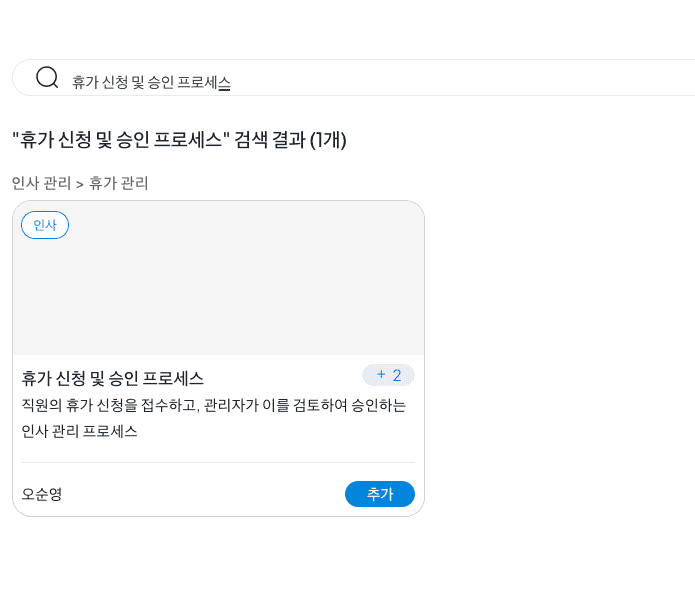Click the quoted search term in the results heading
695x603 pixels.
click(x=121, y=140)
